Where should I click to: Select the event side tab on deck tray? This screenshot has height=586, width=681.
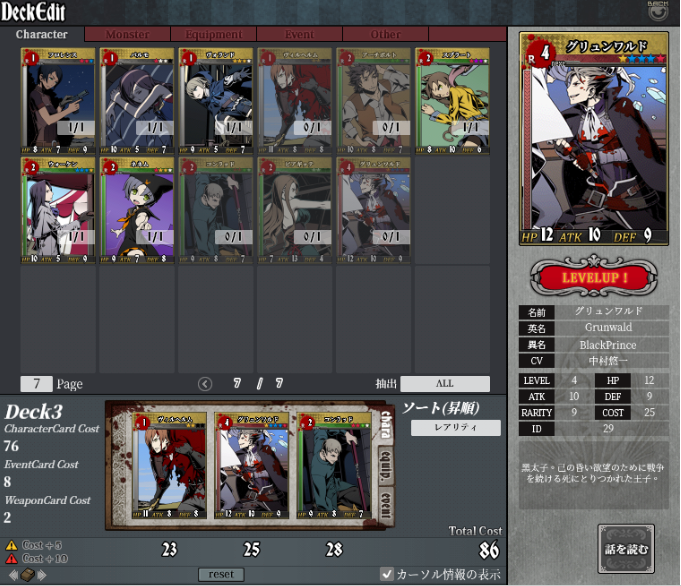pyautogui.click(x=386, y=505)
